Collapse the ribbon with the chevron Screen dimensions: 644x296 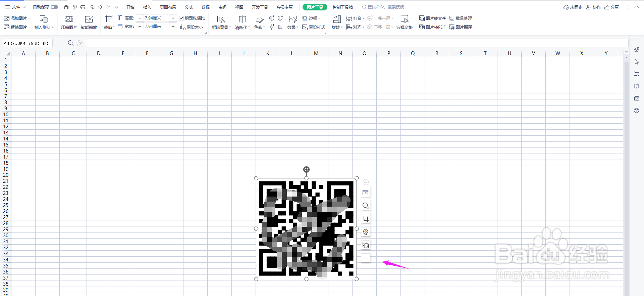636,7
